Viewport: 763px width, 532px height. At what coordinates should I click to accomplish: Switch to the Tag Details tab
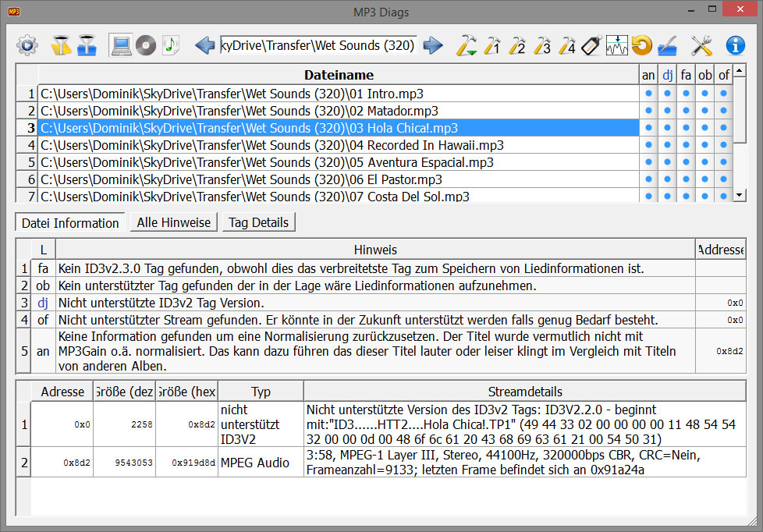click(x=258, y=222)
